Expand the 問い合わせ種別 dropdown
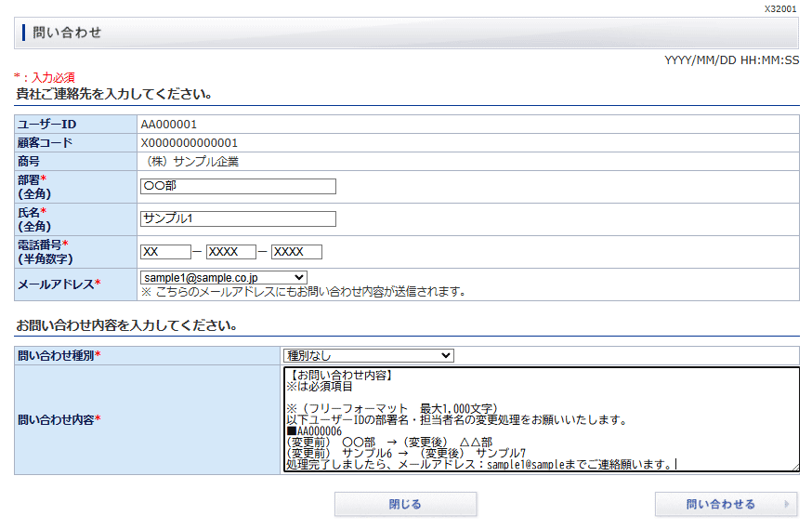The height and width of the screenshot is (529, 812). point(368,355)
